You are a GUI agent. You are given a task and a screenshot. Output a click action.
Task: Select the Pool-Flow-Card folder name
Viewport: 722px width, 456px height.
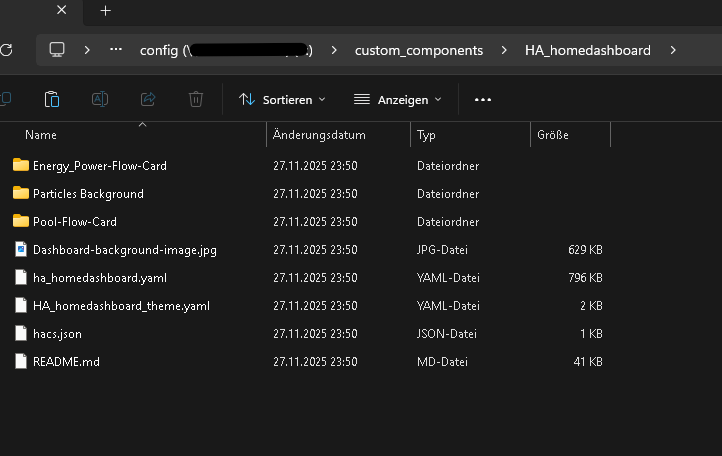(75, 222)
